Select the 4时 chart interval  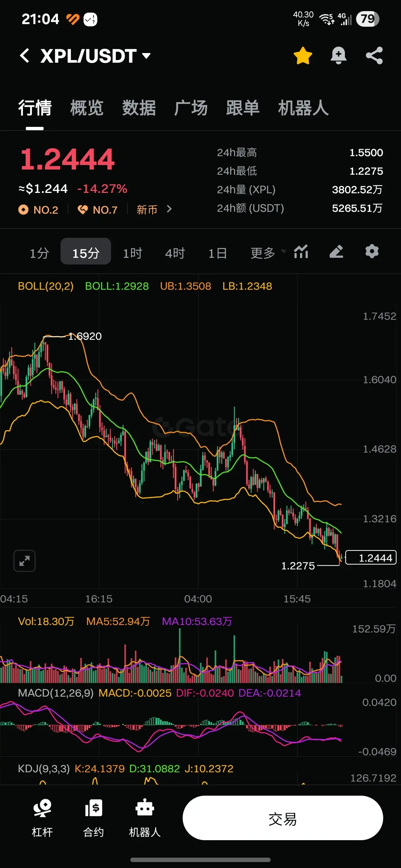tap(175, 253)
